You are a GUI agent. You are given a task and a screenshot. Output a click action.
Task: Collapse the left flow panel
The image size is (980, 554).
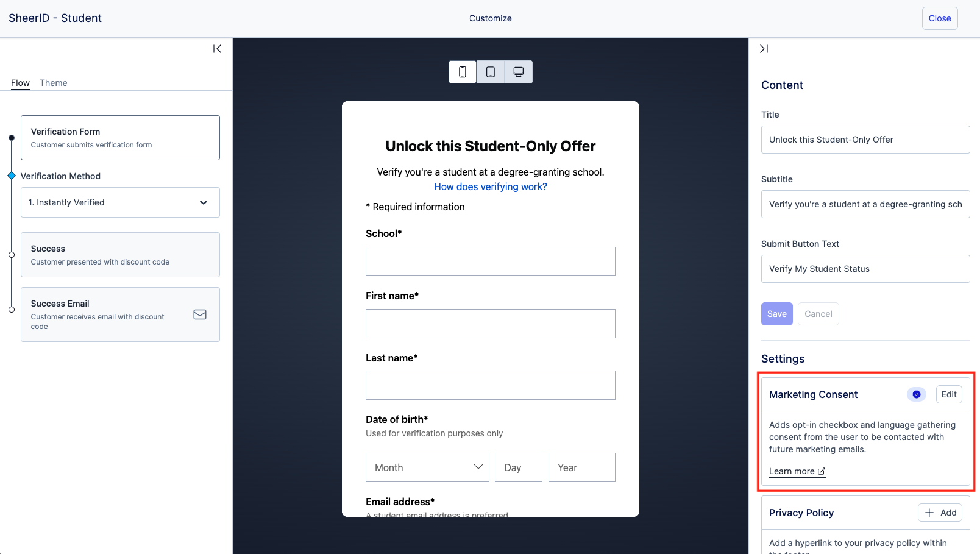coord(217,49)
